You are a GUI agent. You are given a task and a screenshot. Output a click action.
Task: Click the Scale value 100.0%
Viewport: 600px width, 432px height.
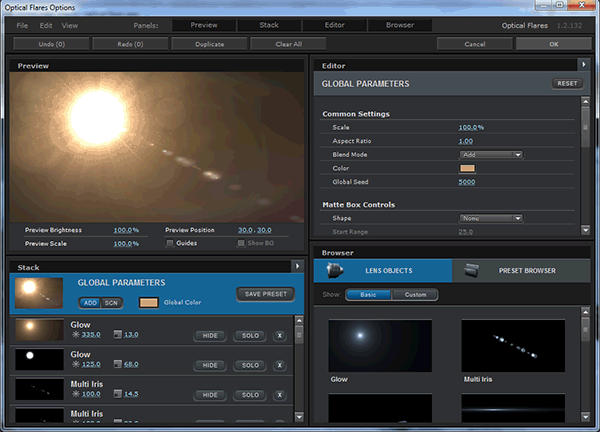point(471,127)
